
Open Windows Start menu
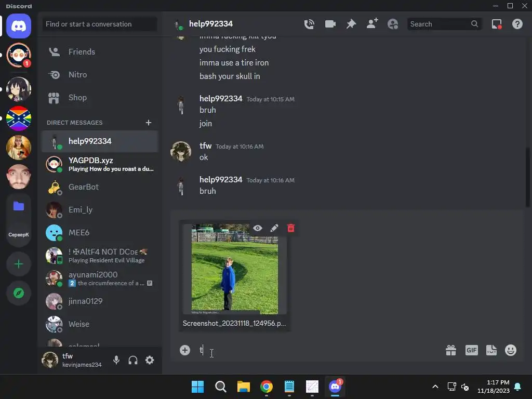click(198, 387)
